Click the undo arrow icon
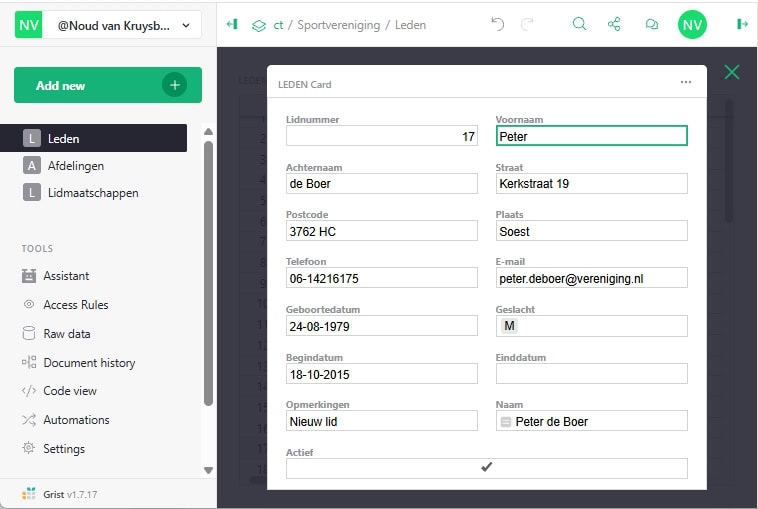758x509 pixels. 497,24
